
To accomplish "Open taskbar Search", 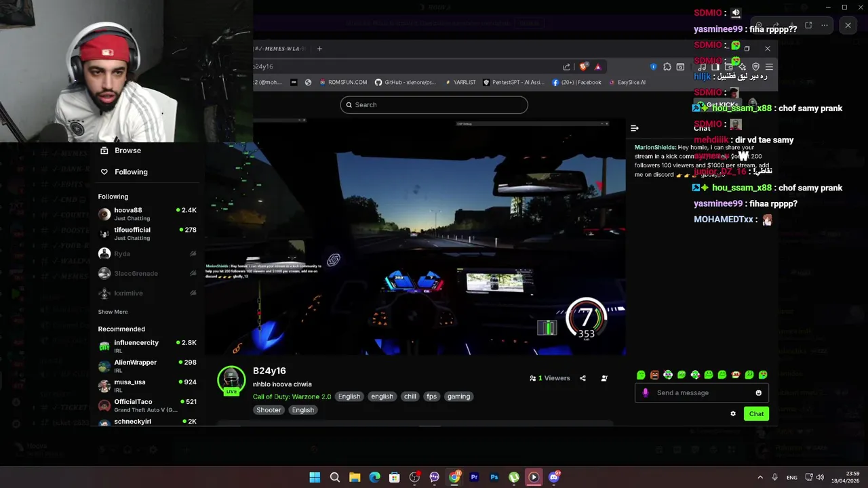I will coord(334,477).
